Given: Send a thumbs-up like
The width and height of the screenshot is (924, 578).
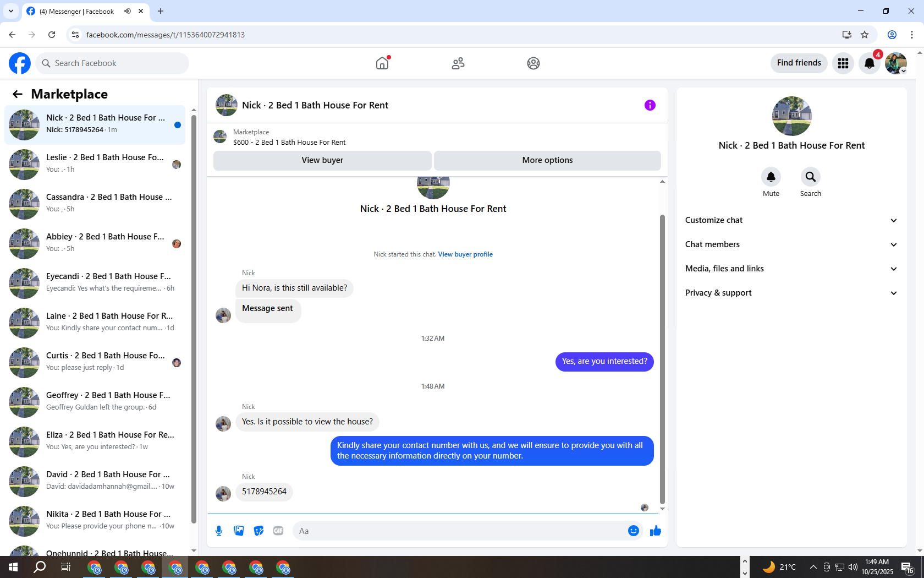Looking at the screenshot, I should pyautogui.click(x=656, y=531).
